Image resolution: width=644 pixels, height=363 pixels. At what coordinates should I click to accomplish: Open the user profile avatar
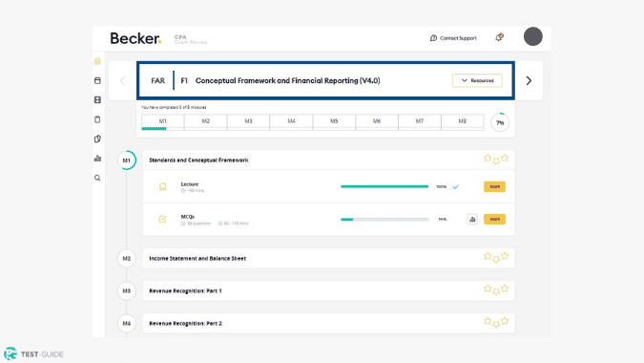[532, 36]
